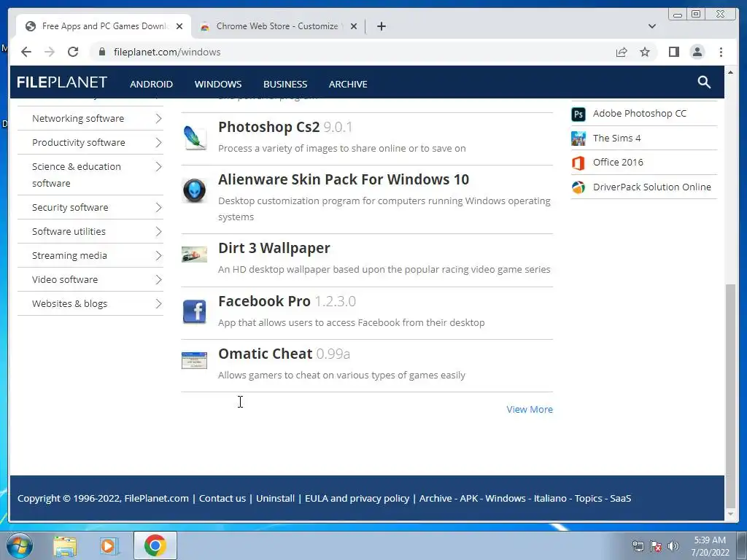Click the View More link
Screen dimensions: 747x560
coord(530,410)
